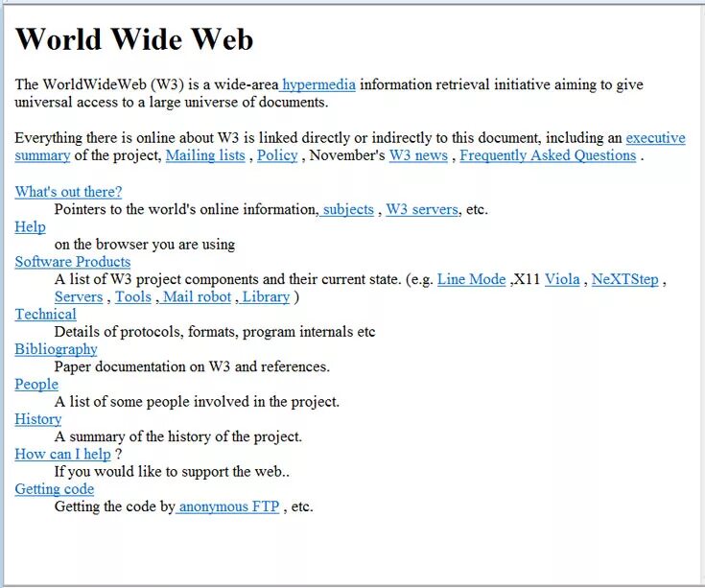View November's W3 news link
This screenshot has height=588, width=705.
(x=418, y=155)
